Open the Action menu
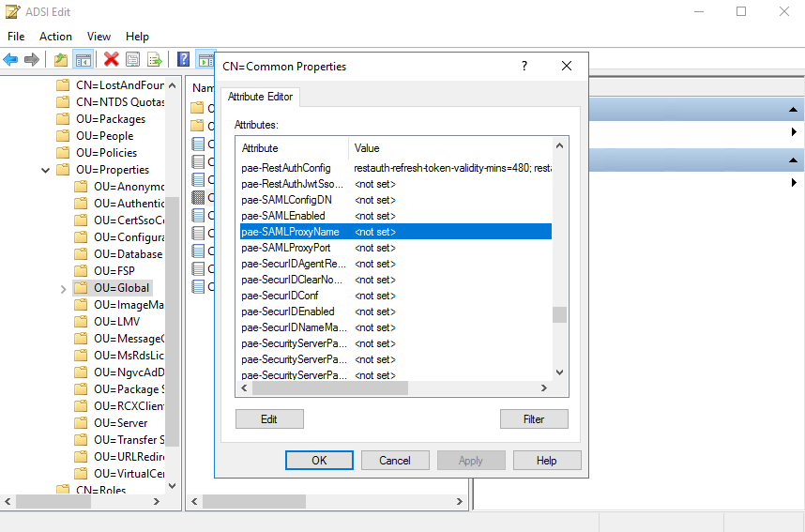The width and height of the screenshot is (805, 532). click(x=55, y=36)
